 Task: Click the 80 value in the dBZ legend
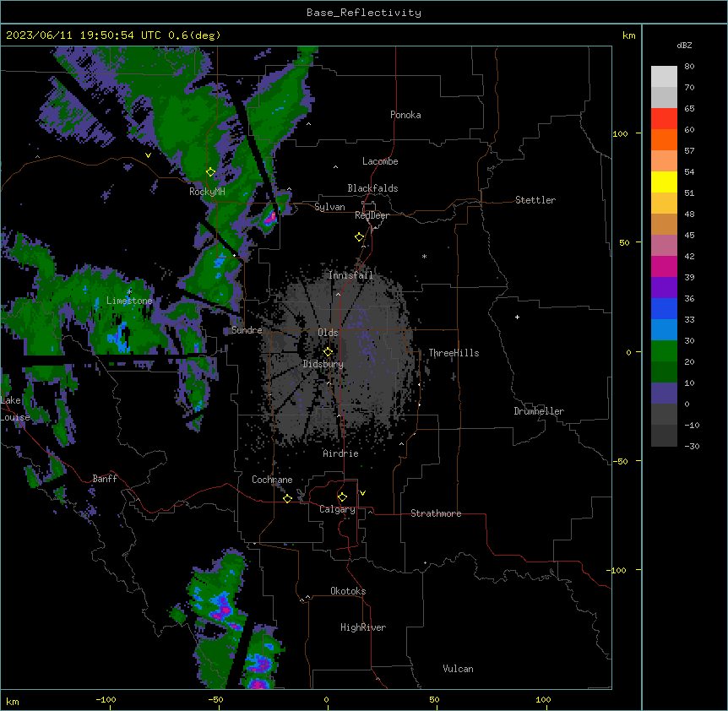689,67
